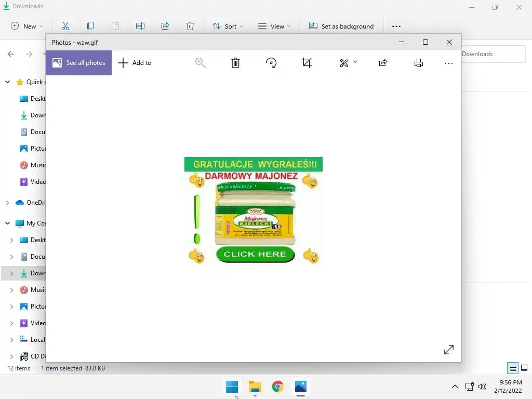The width and height of the screenshot is (532, 399).
Task: Open volume speaker icon in tray
Action: coord(482,387)
